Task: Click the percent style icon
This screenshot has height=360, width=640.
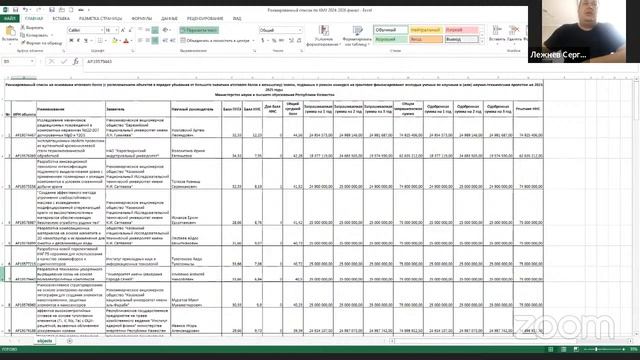Action: click(x=274, y=40)
